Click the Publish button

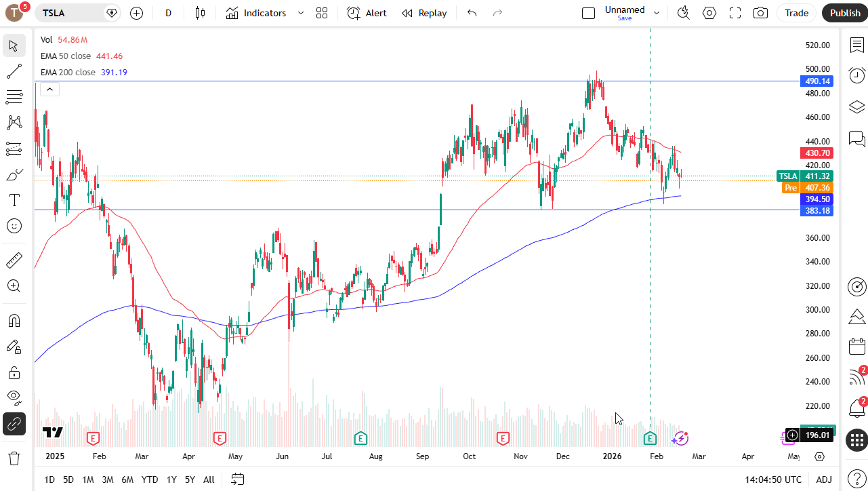845,13
